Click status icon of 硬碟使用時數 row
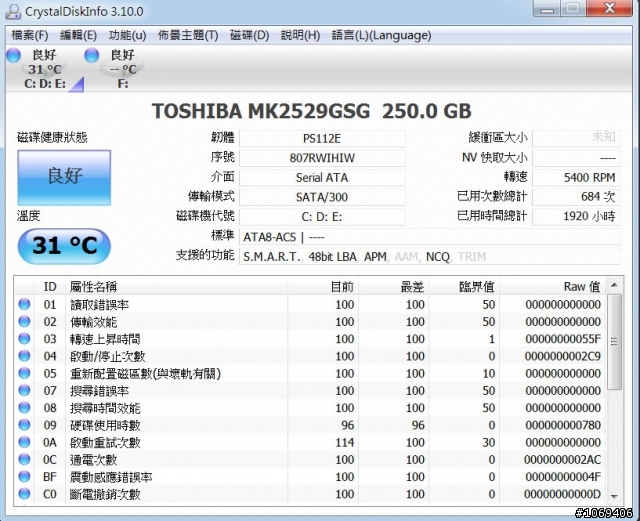This screenshot has width=640, height=521. click(x=24, y=425)
